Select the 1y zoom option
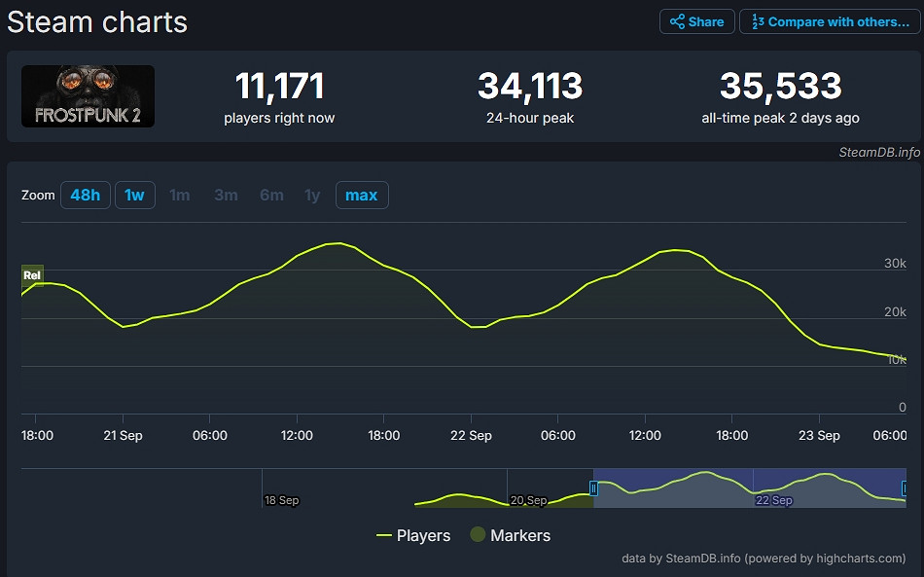The image size is (924, 577). coord(312,196)
